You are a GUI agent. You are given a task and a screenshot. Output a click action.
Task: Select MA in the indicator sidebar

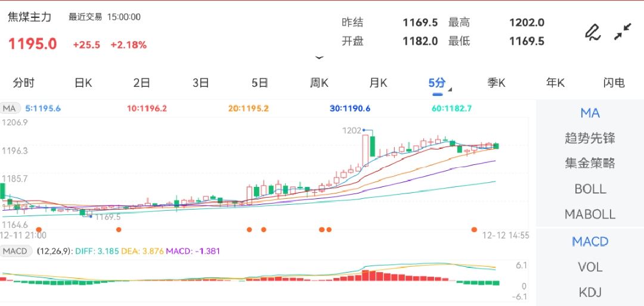tap(590, 113)
